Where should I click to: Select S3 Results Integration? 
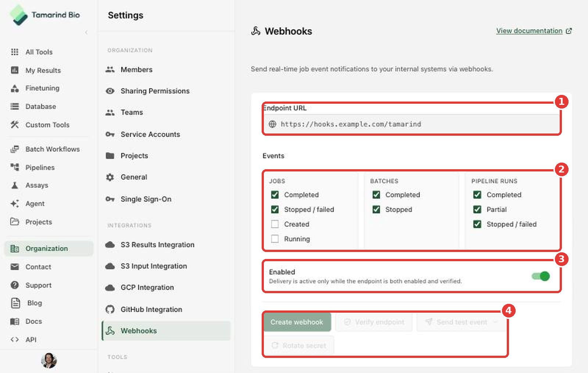pos(166,245)
